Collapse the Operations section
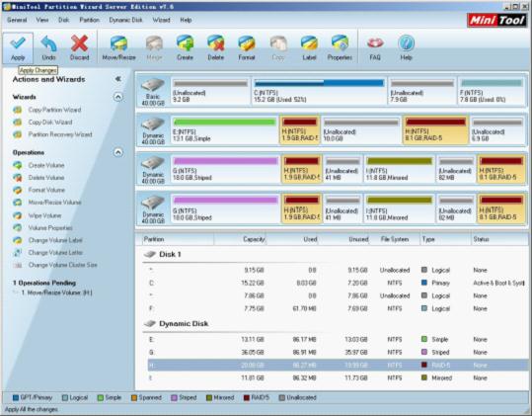Image resolution: width=532 pixels, height=416 pixels. click(x=117, y=152)
